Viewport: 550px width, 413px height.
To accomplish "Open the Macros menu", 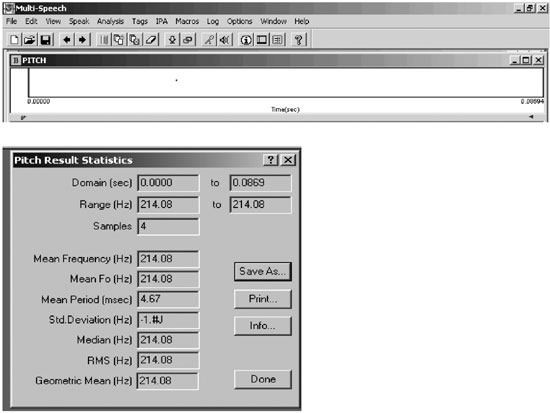I will coord(187,21).
